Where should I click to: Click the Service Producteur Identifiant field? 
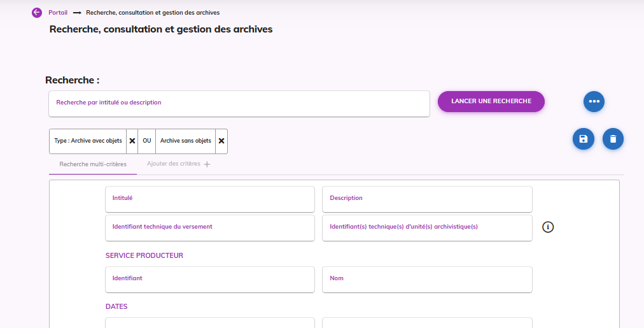[210, 279]
